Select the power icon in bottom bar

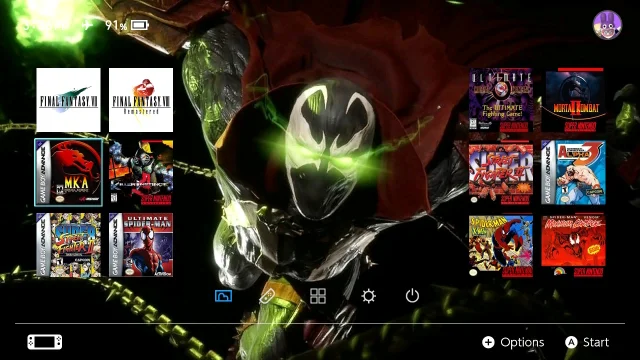[412, 296]
